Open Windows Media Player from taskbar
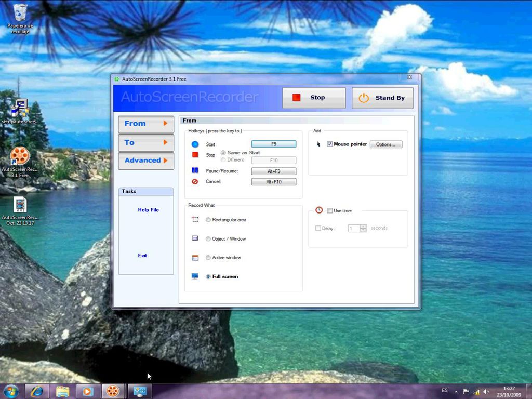The width and height of the screenshot is (532, 399). pos(87,391)
